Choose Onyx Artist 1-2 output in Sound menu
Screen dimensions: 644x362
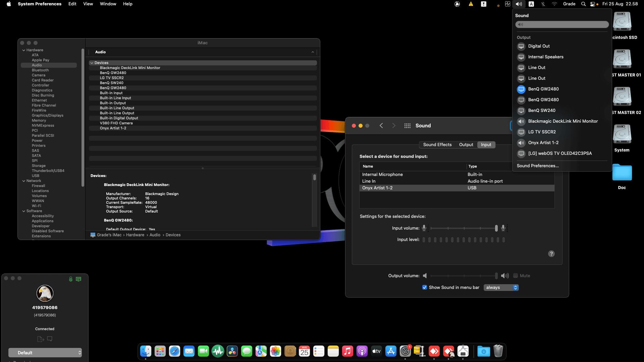click(x=562, y=143)
